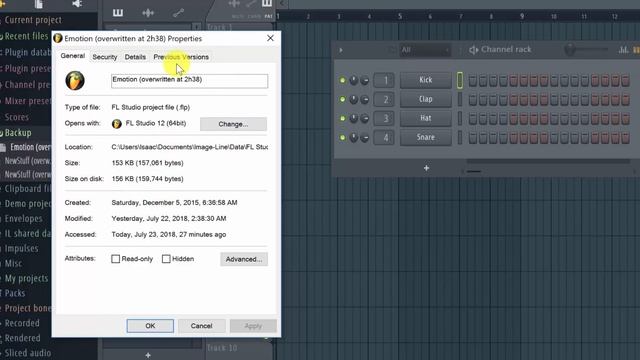Toggle the Kick channel mute light

coord(342,80)
